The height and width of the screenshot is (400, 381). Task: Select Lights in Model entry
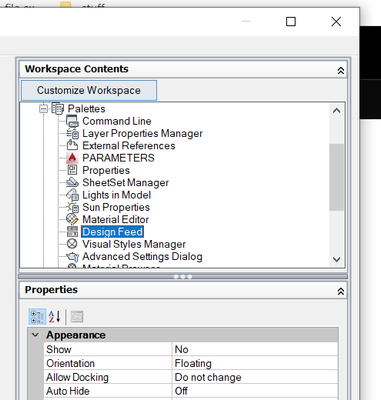point(117,195)
